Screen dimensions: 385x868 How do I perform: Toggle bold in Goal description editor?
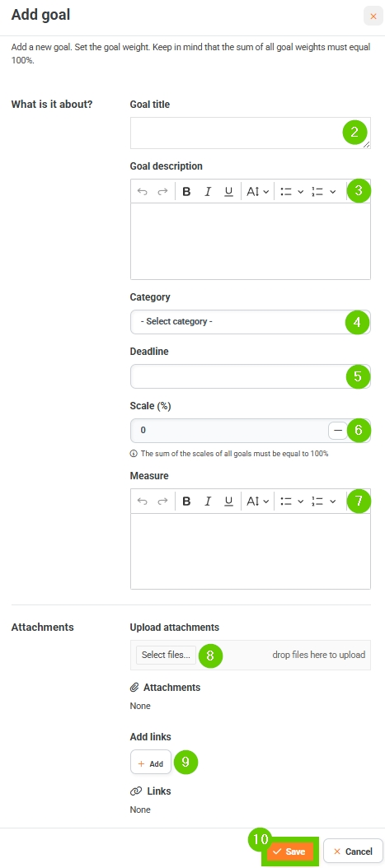click(186, 192)
